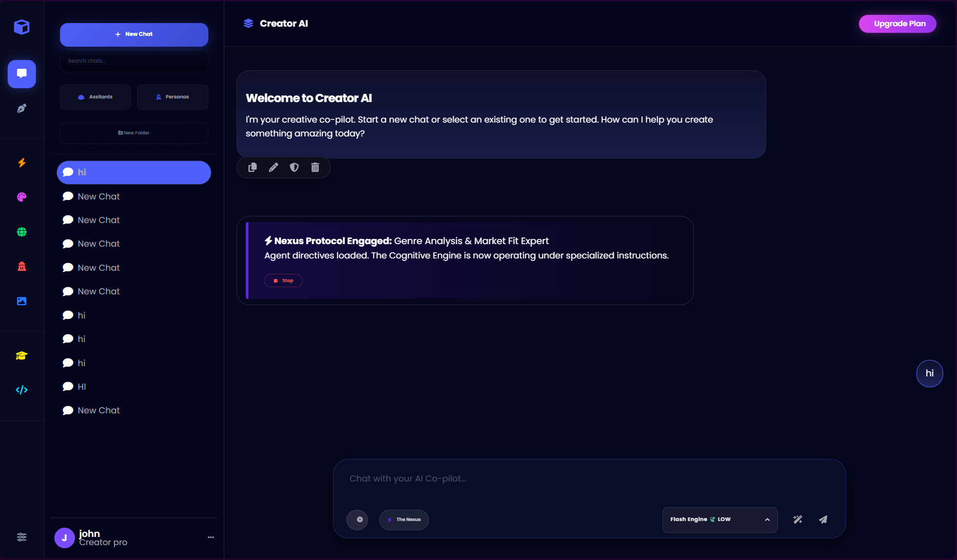Open the palette tool in the sidebar
Image resolution: width=957 pixels, height=560 pixels.
click(x=22, y=197)
